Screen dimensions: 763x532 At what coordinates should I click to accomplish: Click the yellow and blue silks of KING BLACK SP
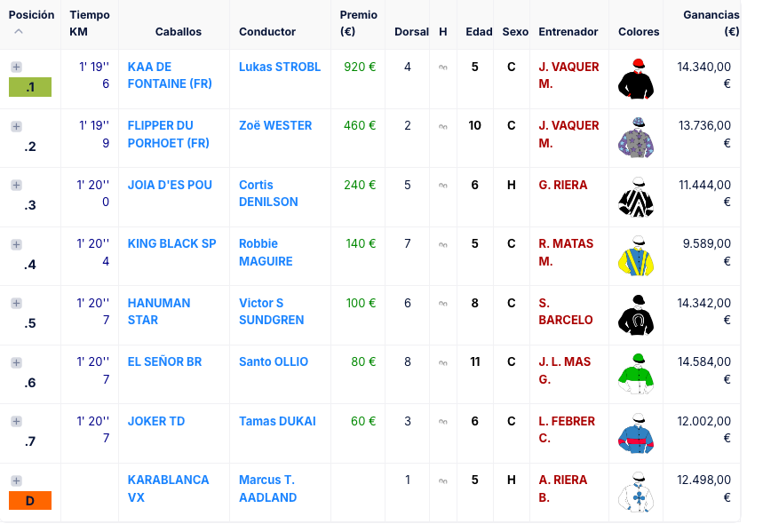coord(635,256)
